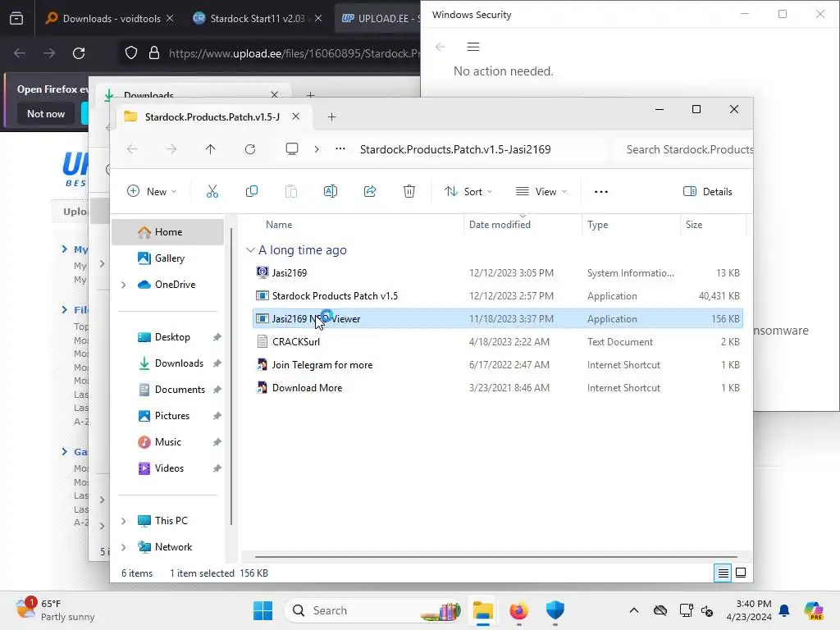Viewport: 840px width, 630px height.
Task: Switch to large thumbnails view icon
Action: [741, 573]
